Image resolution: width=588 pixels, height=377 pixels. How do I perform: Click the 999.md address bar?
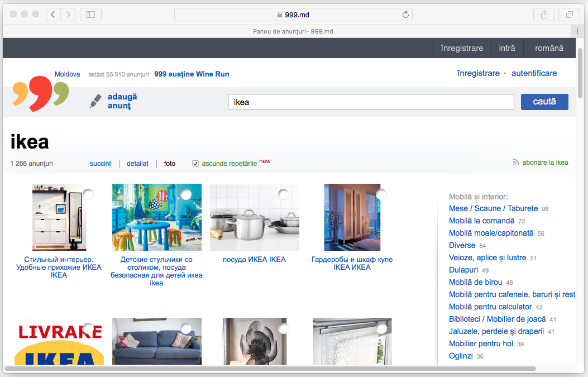click(293, 15)
